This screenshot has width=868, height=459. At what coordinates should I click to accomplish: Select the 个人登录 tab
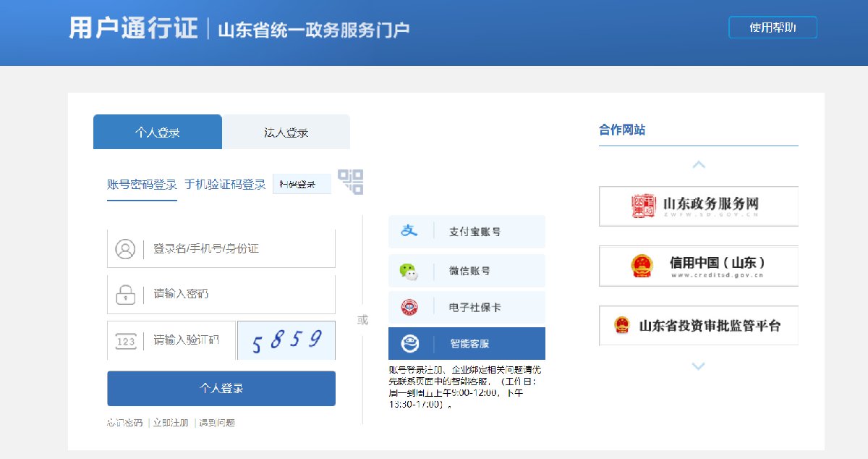[157, 132]
